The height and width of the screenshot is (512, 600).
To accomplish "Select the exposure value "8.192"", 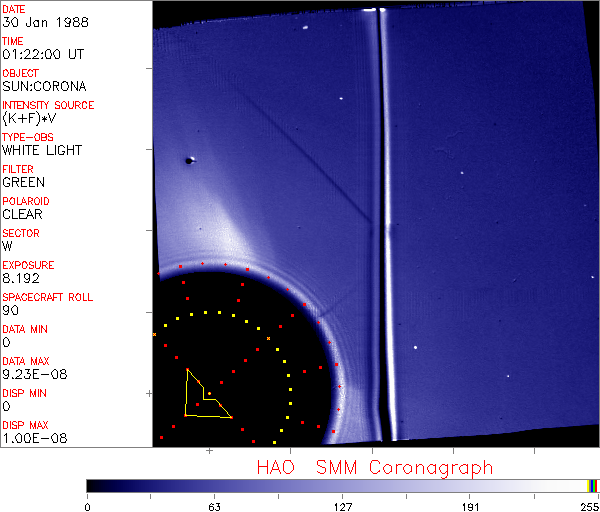I will [21, 278].
